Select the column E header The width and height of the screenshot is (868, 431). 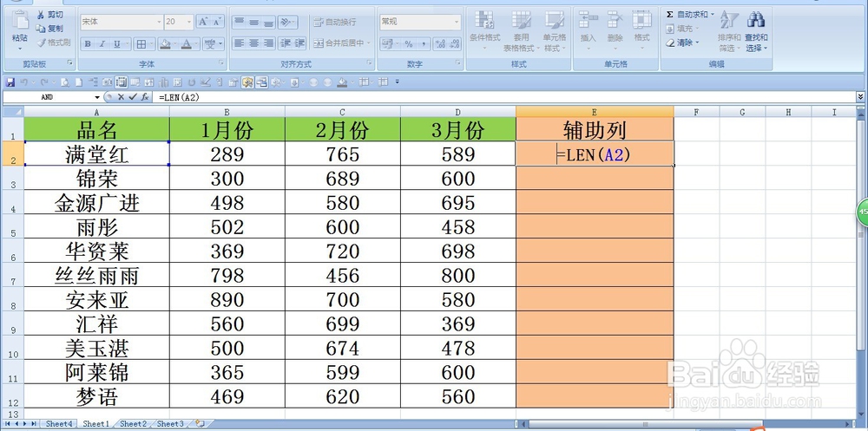pyautogui.click(x=595, y=112)
